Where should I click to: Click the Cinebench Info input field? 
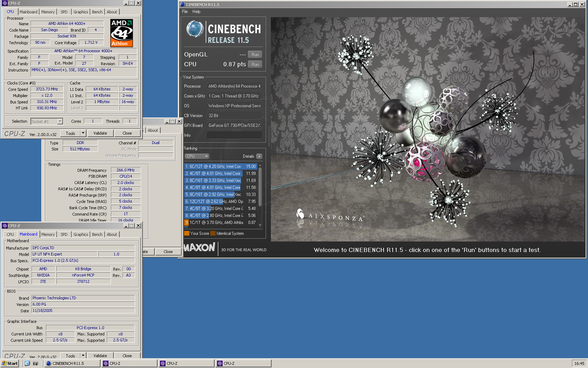click(x=234, y=135)
